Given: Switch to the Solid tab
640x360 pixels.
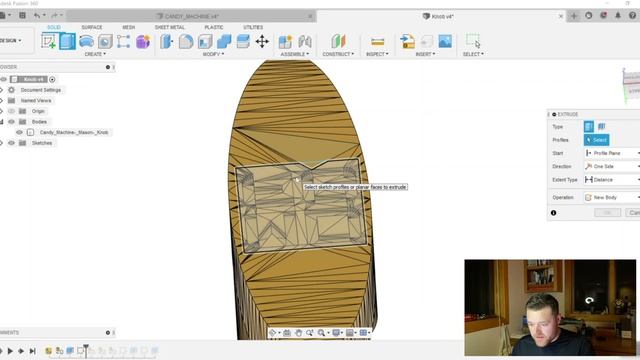Looking at the screenshot, I should [x=54, y=27].
